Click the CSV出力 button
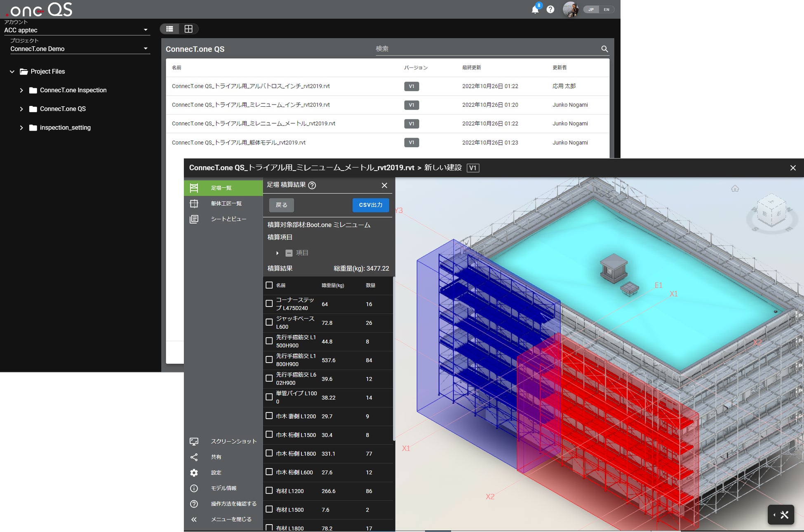The height and width of the screenshot is (532, 804). coord(370,205)
